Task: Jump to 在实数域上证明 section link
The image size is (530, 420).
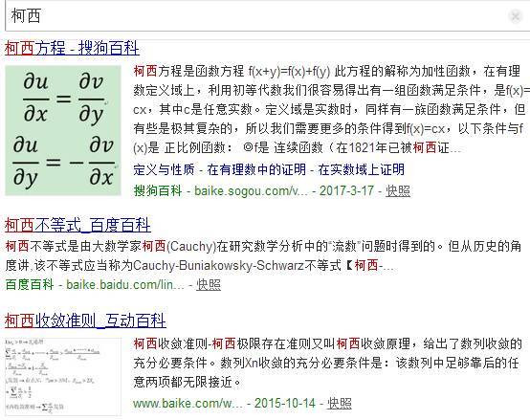Action: pos(362,169)
